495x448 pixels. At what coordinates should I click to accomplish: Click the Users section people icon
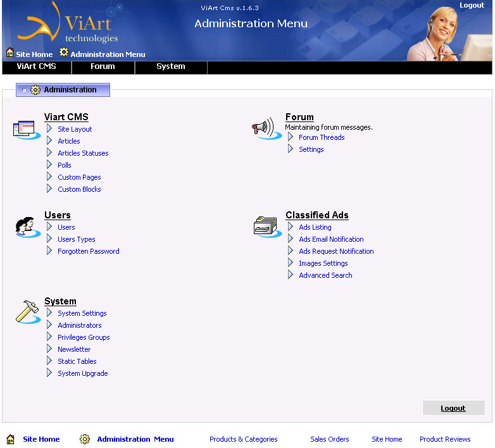click(x=28, y=227)
